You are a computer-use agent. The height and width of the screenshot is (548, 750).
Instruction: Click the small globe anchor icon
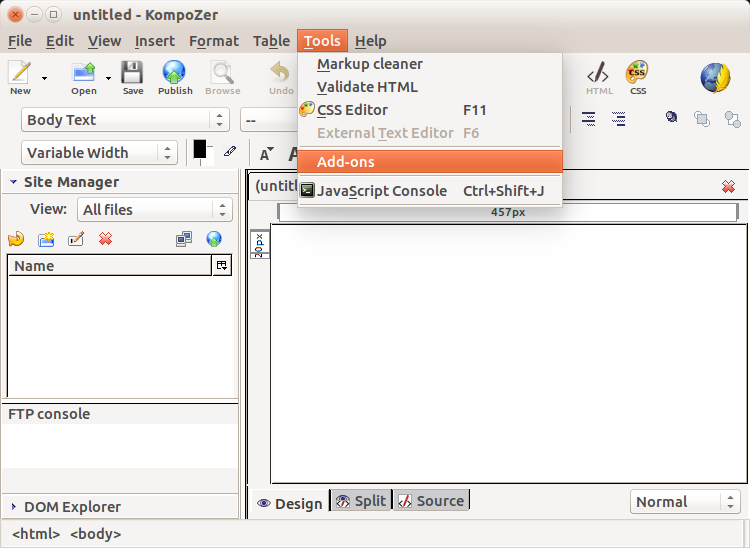tap(672, 117)
